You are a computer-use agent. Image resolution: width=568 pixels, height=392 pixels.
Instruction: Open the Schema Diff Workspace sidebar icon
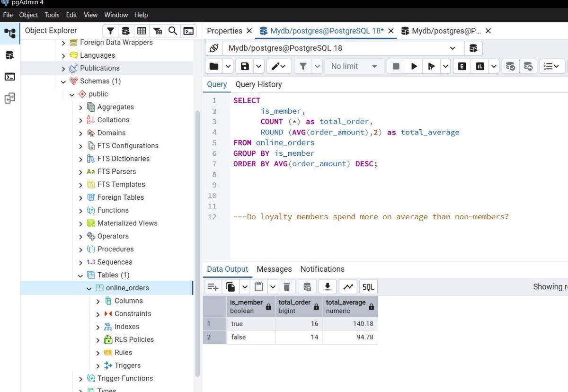point(9,98)
